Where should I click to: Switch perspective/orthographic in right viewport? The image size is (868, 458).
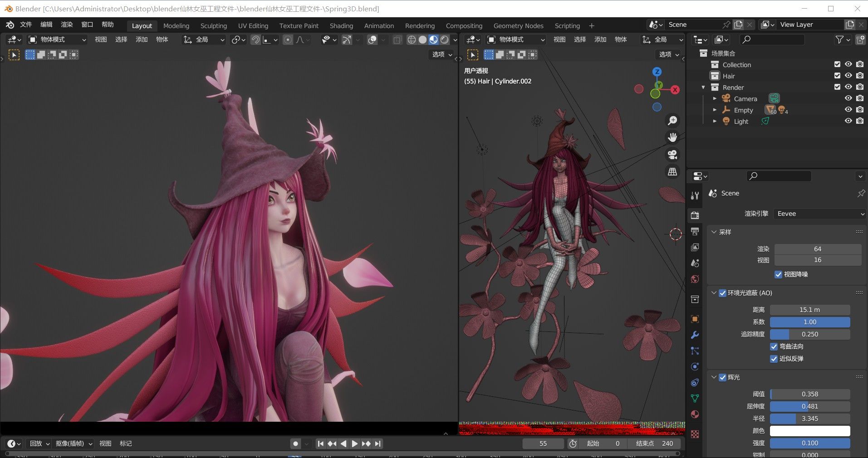tap(672, 172)
